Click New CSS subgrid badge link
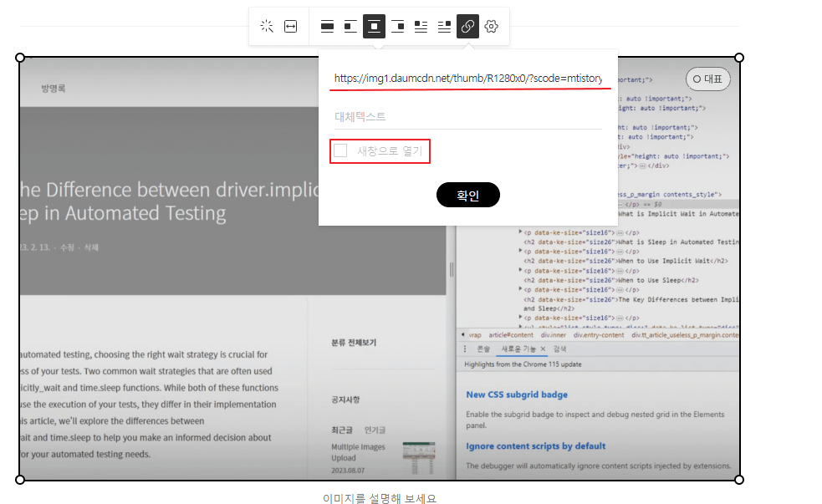 coord(517,395)
